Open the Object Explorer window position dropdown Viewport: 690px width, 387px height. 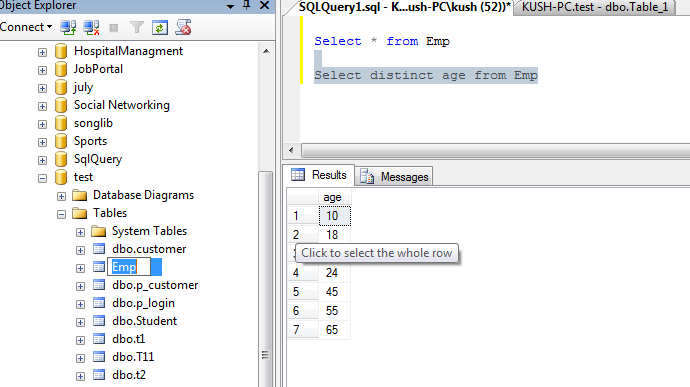click(230, 6)
